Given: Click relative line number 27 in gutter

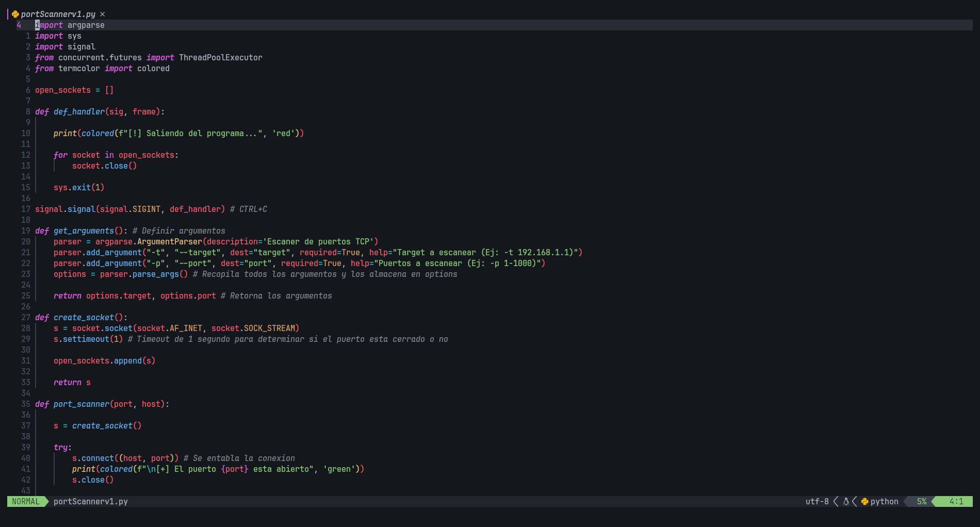Looking at the screenshot, I should coord(26,317).
